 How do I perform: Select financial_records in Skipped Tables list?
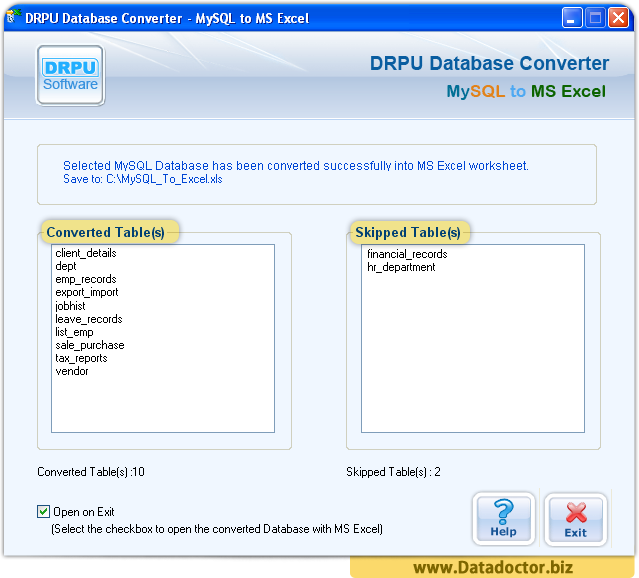tap(407, 254)
